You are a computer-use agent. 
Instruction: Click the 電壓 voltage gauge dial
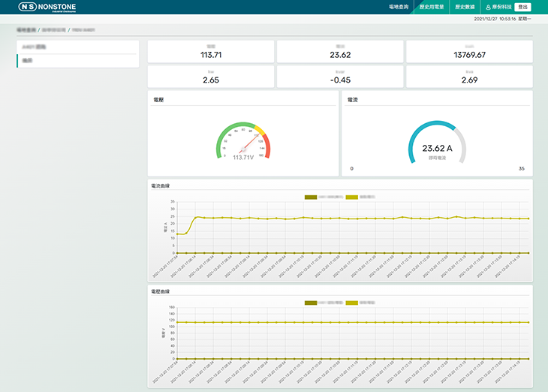point(243,140)
